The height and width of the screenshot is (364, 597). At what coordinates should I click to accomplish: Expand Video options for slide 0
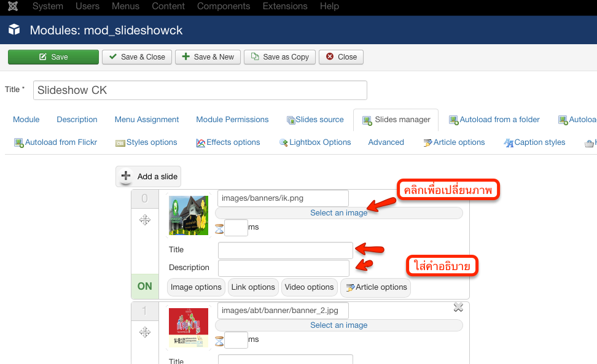[x=309, y=287]
